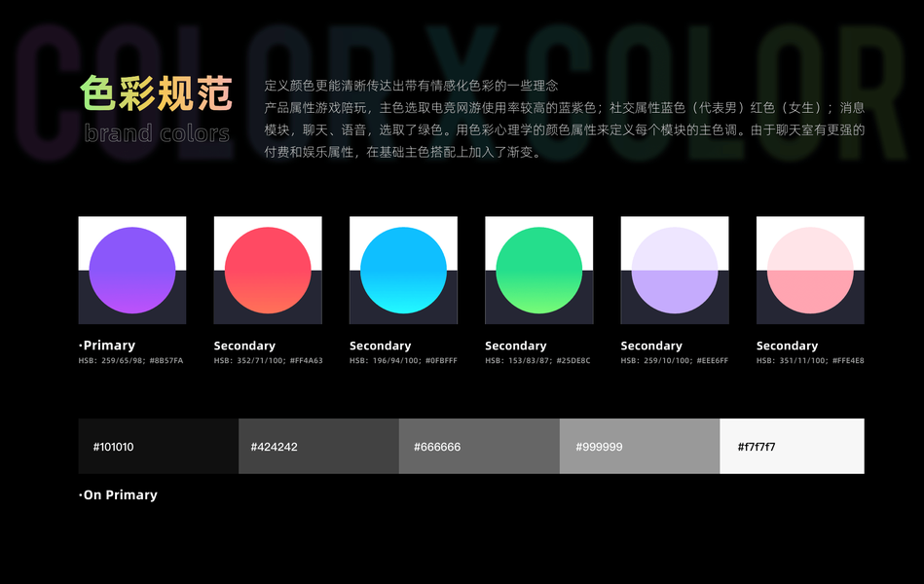Click Secondary label above #EEE6FF
Viewport: 924px width, 584px height.
coord(651,346)
